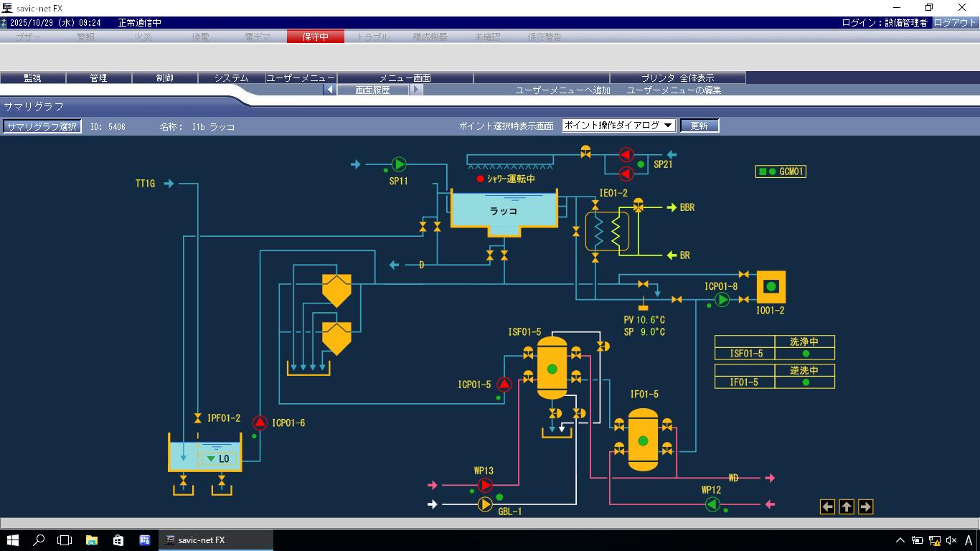Viewport: 980px width, 551px height.
Task: Click the ICP01-8 green pump icon
Action: [x=722, y=299]
